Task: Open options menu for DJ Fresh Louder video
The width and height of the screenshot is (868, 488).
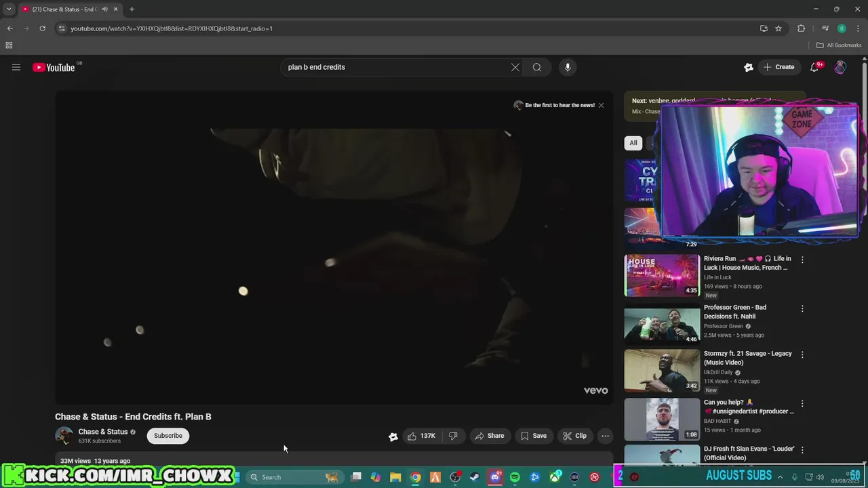Action: pyautogui.click(x=802, y=449)
